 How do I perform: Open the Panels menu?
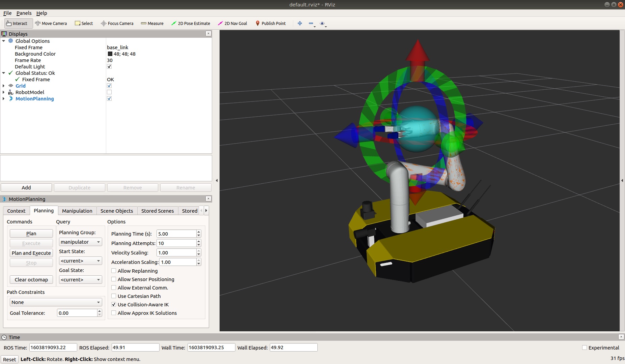click(24, 13)
